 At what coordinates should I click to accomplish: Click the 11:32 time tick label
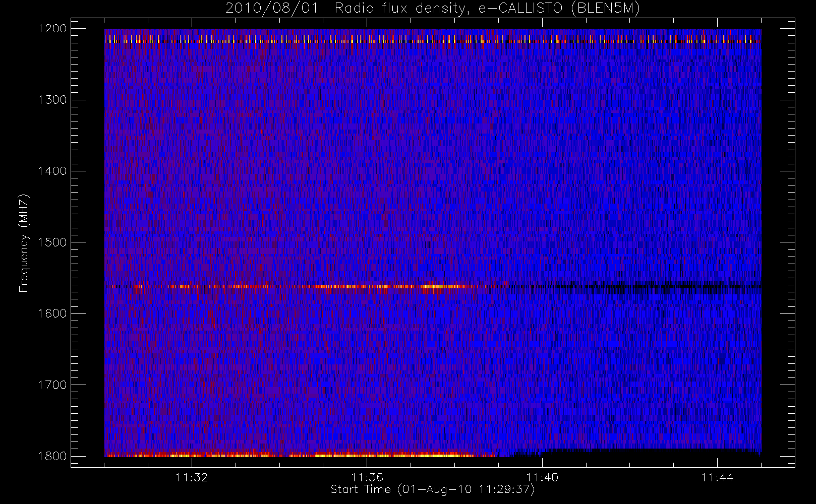click(192, 477)
